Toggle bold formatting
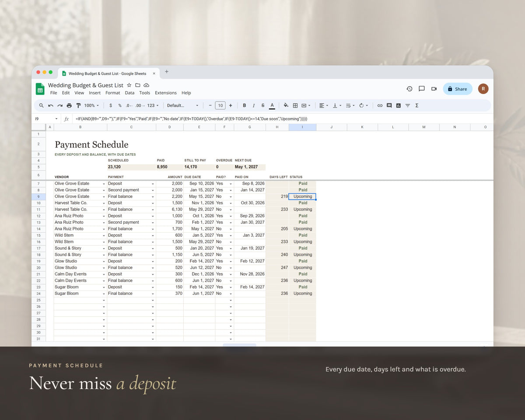Image resolution: width=525 pixels, height=420 pixels. 244,105
